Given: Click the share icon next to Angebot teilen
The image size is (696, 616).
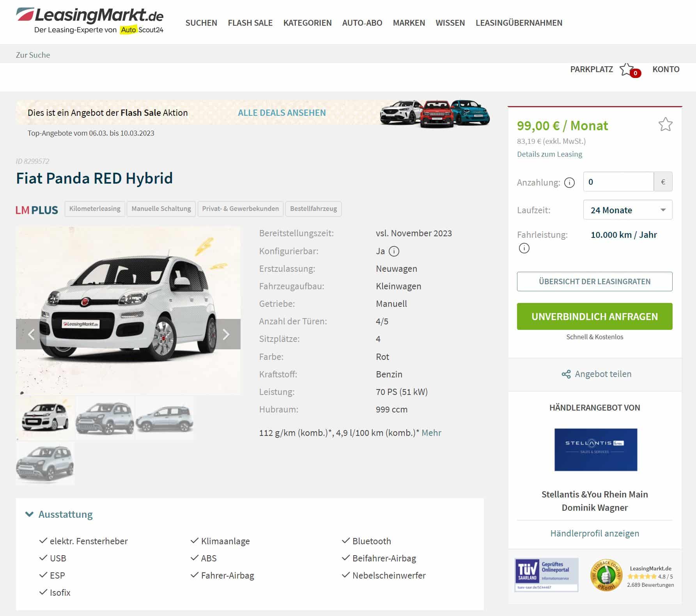Looking at the screenshot, I should click(x=566, y=374).
